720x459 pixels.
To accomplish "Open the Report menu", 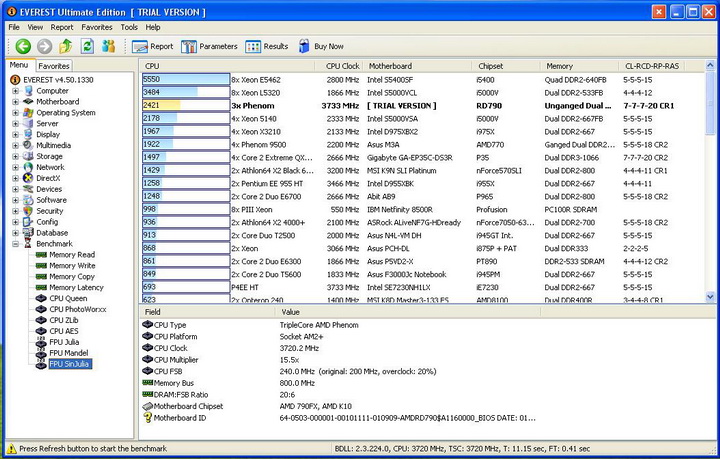I will (x=62, y=27).
